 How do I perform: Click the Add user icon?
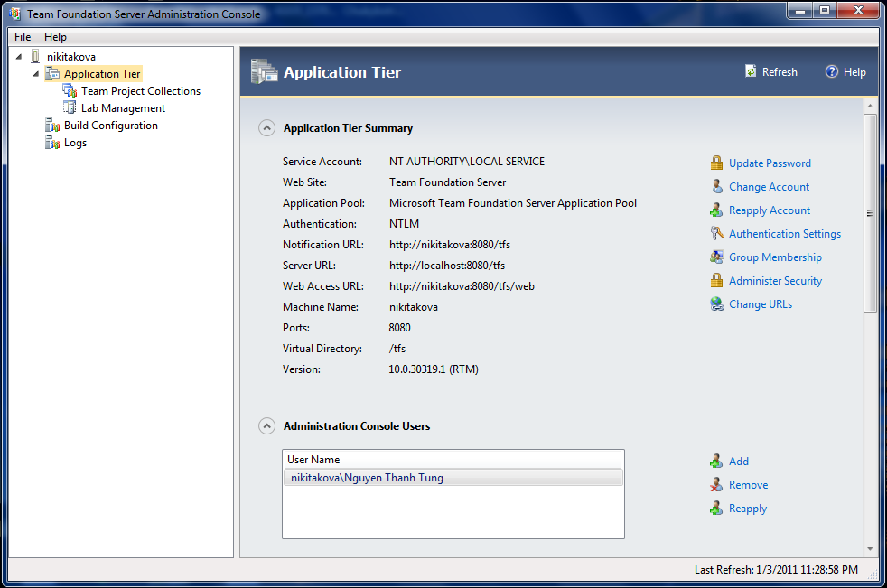pyautogui.click(x=716, y=462)
